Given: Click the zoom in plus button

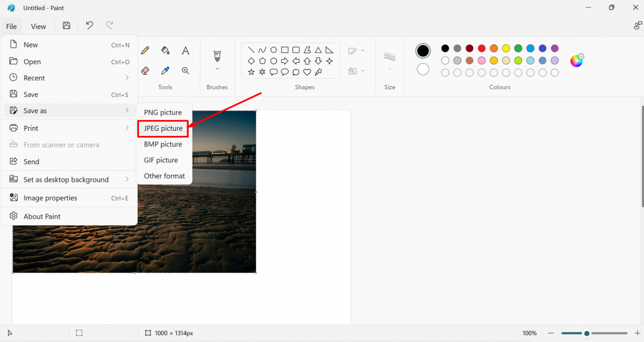Looking at the screenshot, I should (x=637, y=333).
